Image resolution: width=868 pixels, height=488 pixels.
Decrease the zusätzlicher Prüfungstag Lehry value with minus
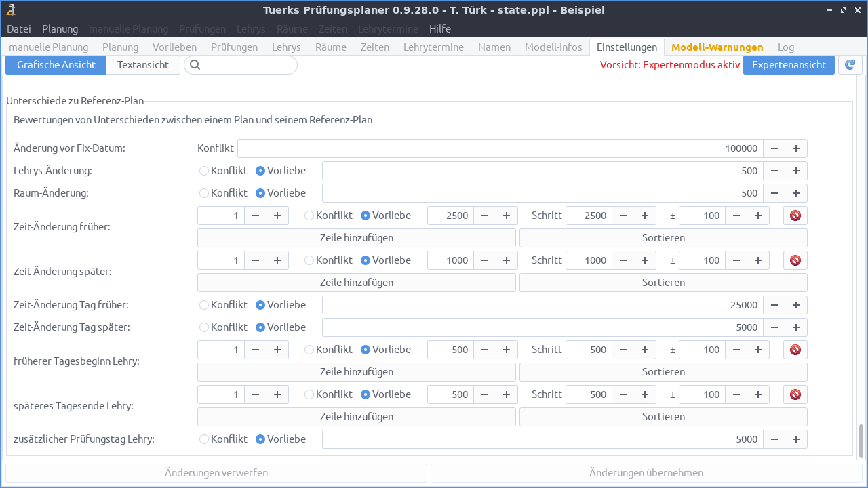coord(774,439)
